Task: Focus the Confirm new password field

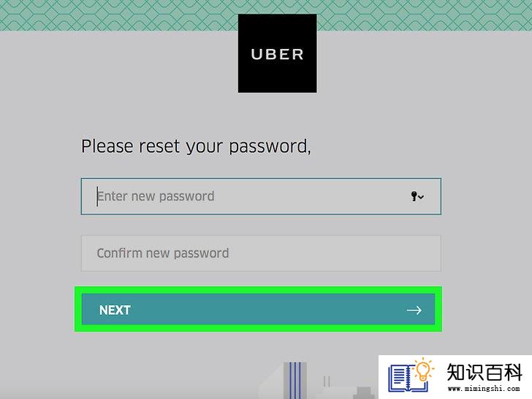Action: (261, 253)
